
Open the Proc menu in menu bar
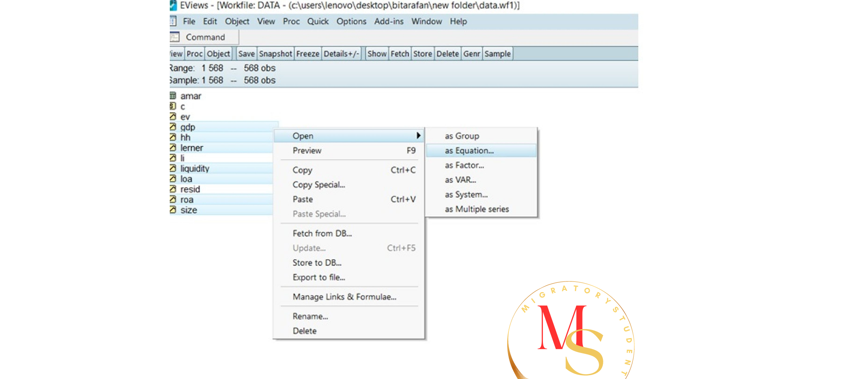[291, 21]
